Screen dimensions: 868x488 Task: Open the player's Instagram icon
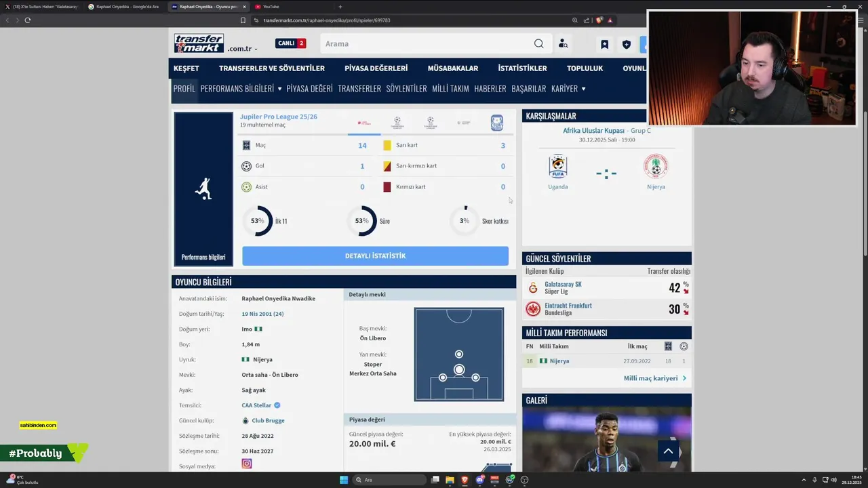tap(247, 464)
